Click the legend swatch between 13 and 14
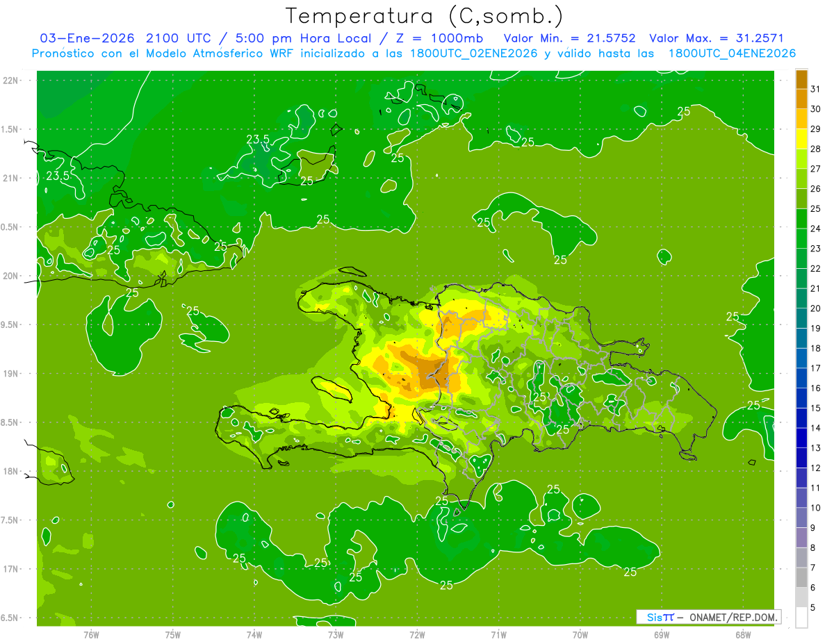This screenshot has height=644, width=834. pos(801,438)
